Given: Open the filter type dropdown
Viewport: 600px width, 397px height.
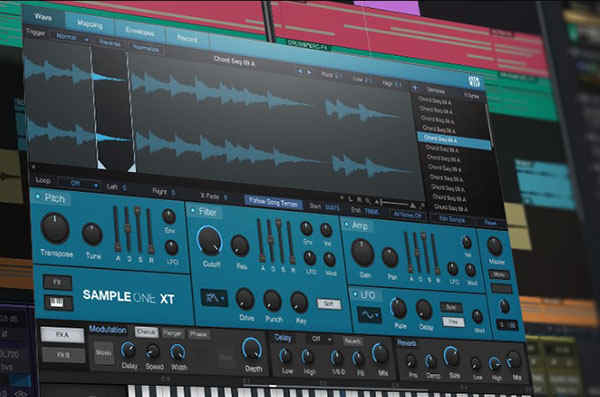Looking at the screenshot, I should [x=214, y=297].
